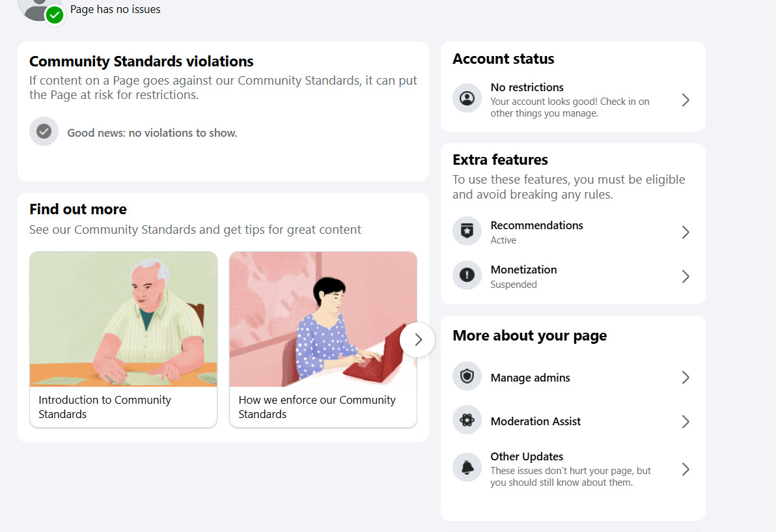
Task: Click the green check badge on page avatar
Action: pos(55,14)
